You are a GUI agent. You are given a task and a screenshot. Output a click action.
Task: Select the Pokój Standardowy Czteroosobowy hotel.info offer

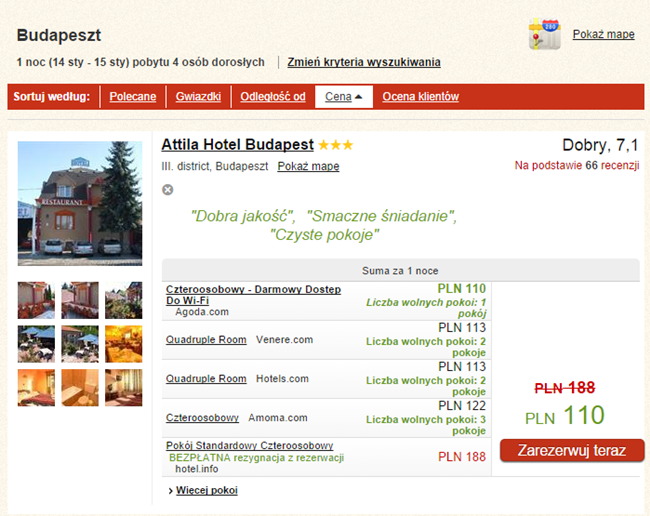249,445
